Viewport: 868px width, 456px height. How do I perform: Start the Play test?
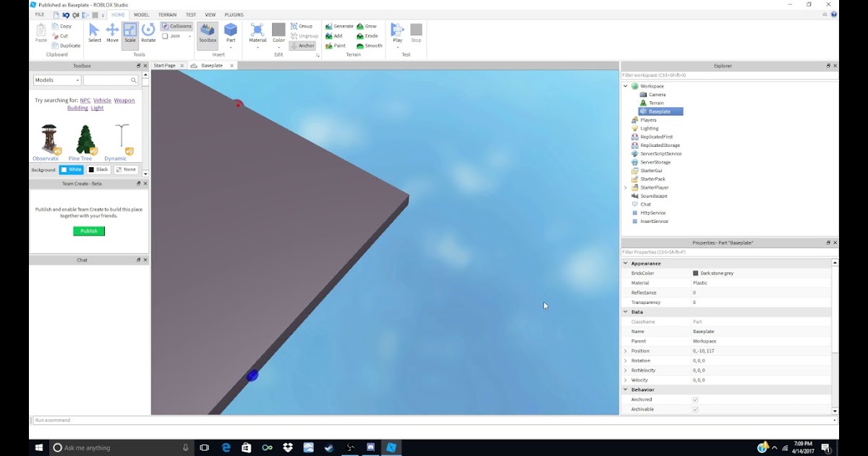pyautogui.click(x=397, y=33)
